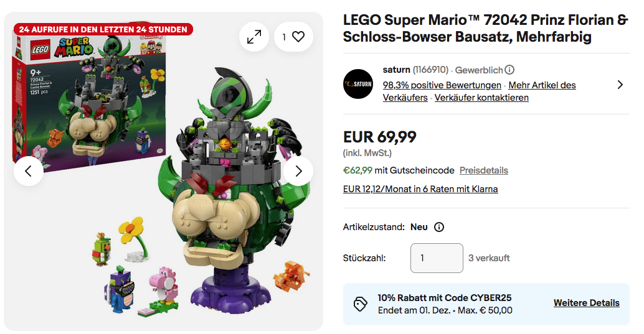644x334 pixels.
Task: Open the info icon beside Gewerblich
Action: point(509,70)
